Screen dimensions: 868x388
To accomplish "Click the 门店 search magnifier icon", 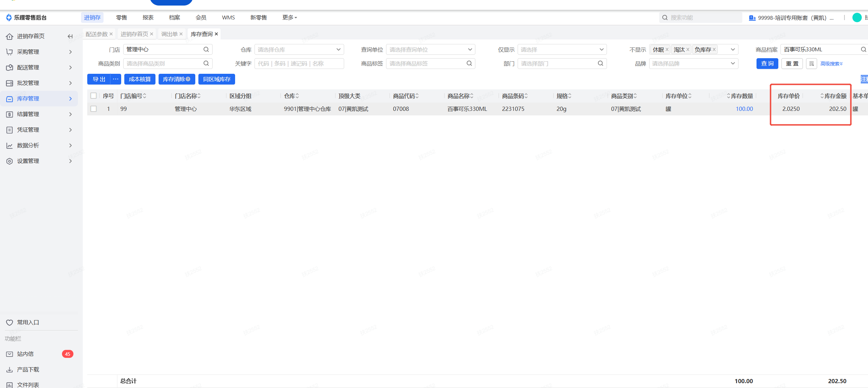I will point(206,50).
